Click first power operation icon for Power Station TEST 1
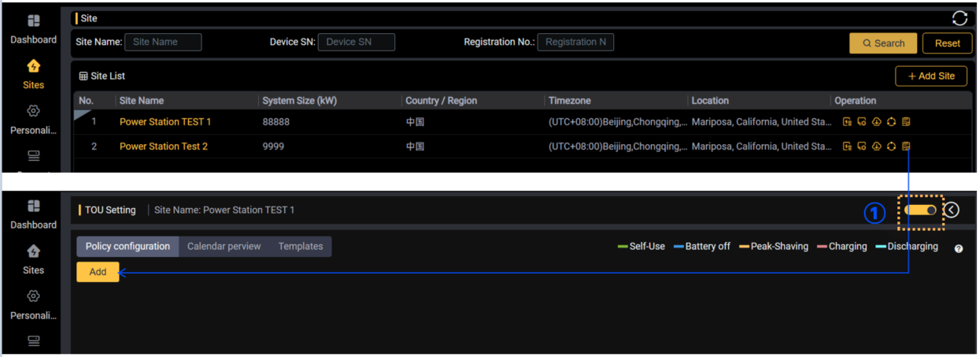Screen dimensions: 980x357 847,122
